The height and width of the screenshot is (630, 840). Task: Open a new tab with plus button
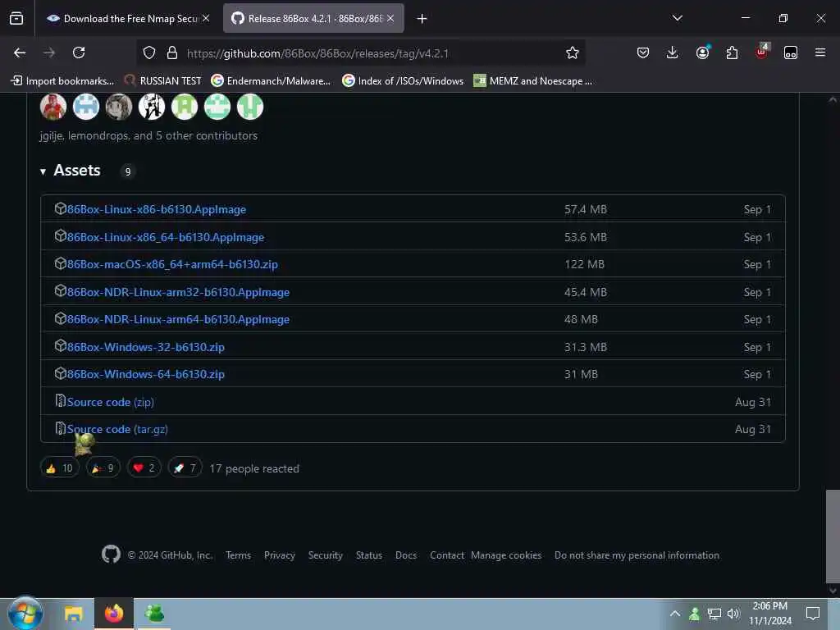[422, 19]
